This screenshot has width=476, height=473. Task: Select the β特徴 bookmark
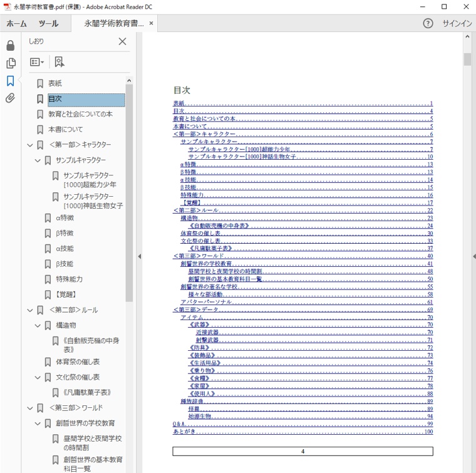(65, 233)
